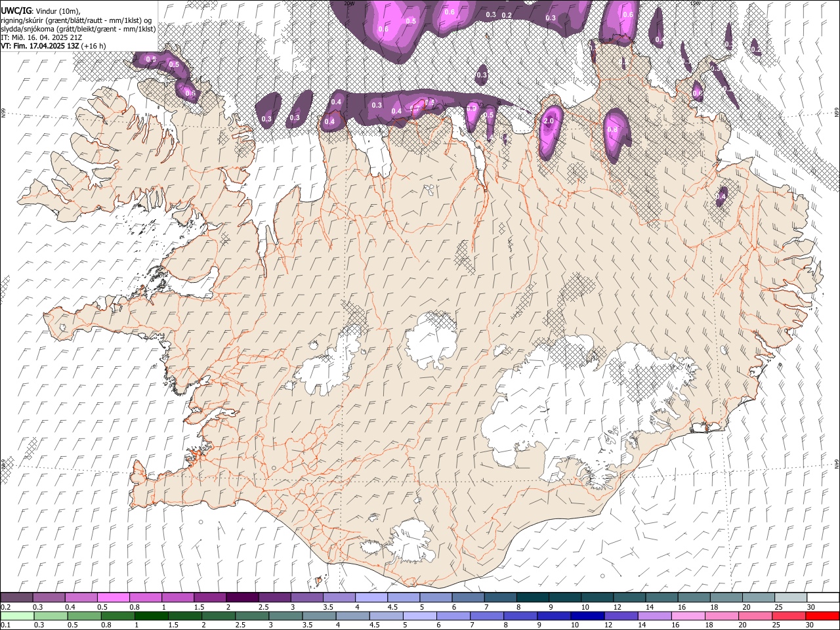Click the 15W longitude label
Screen dimensions: 840x630
696,3
